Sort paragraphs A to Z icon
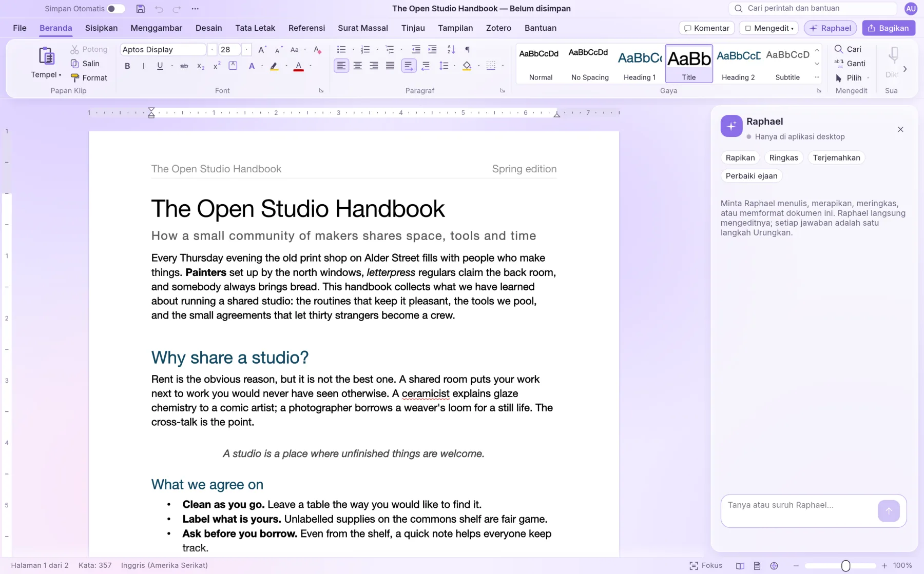Viewport: 924px width, 574px height. (x=451, y=50)
